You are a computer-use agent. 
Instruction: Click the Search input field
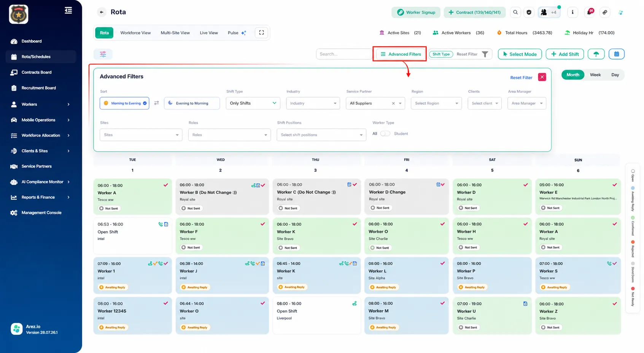(x=344, y=54)
